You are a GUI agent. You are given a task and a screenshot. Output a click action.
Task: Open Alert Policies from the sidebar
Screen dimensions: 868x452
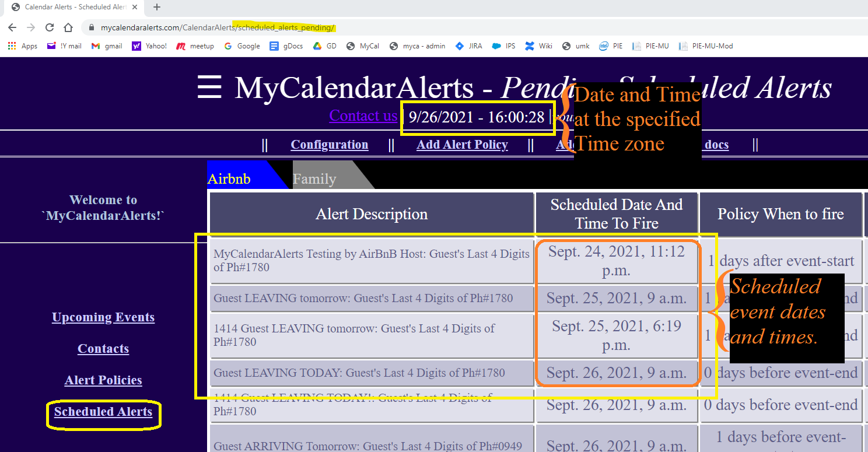tap(103, 380)
